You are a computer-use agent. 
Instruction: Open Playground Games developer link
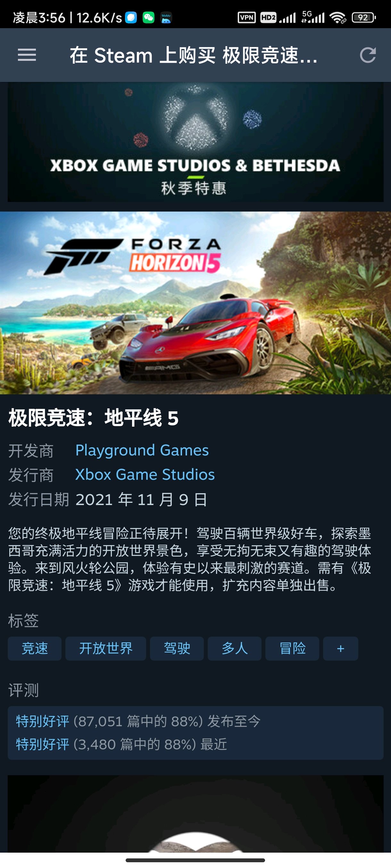click(x=142, y=450)
